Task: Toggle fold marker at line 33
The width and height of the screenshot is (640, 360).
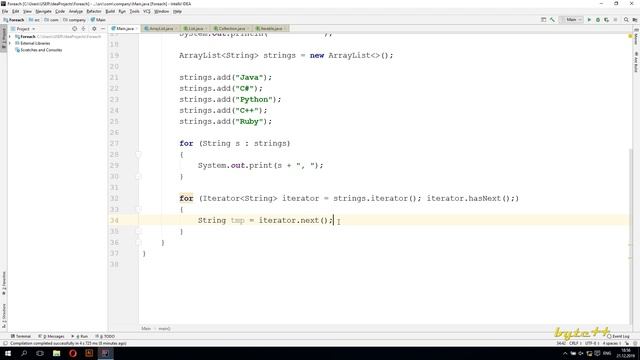Action: pyautogui.click(x=138, y=209)
